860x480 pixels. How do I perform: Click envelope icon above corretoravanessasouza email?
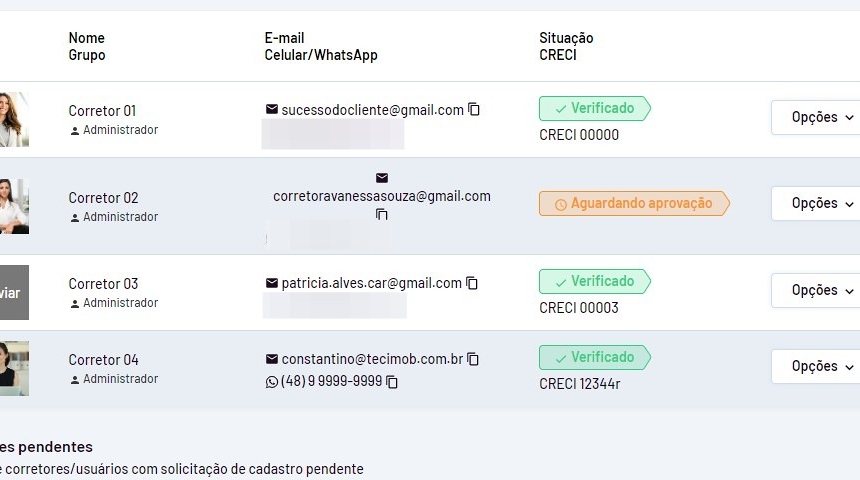pos(381,178)
